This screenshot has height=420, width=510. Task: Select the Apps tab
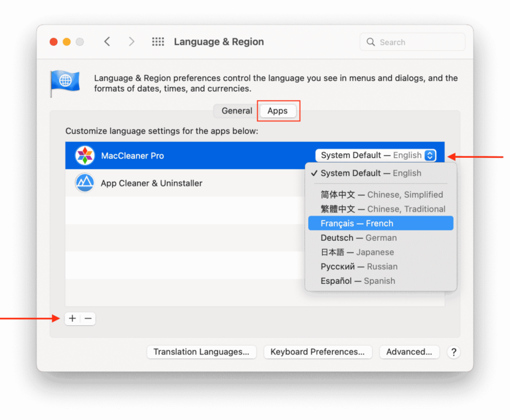tap(278, 111)
